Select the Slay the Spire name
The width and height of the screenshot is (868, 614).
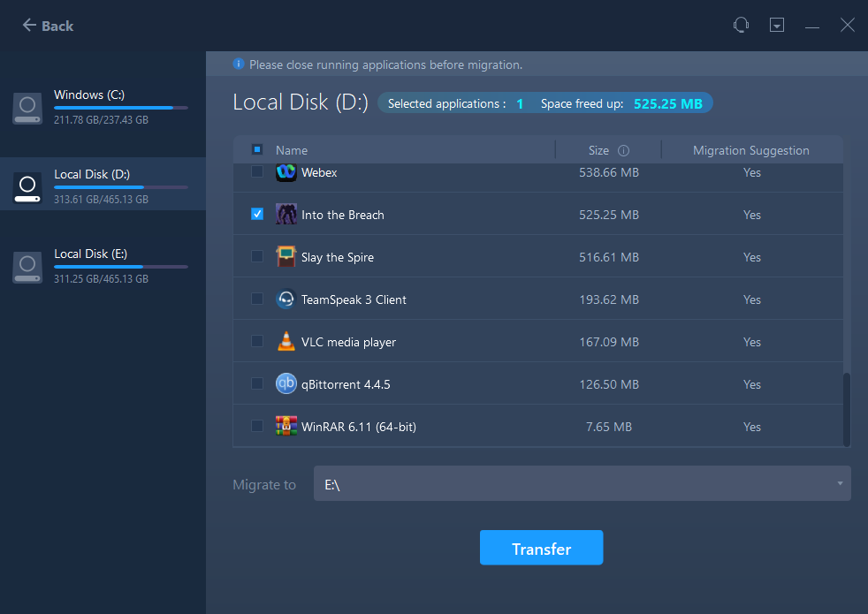337,257
